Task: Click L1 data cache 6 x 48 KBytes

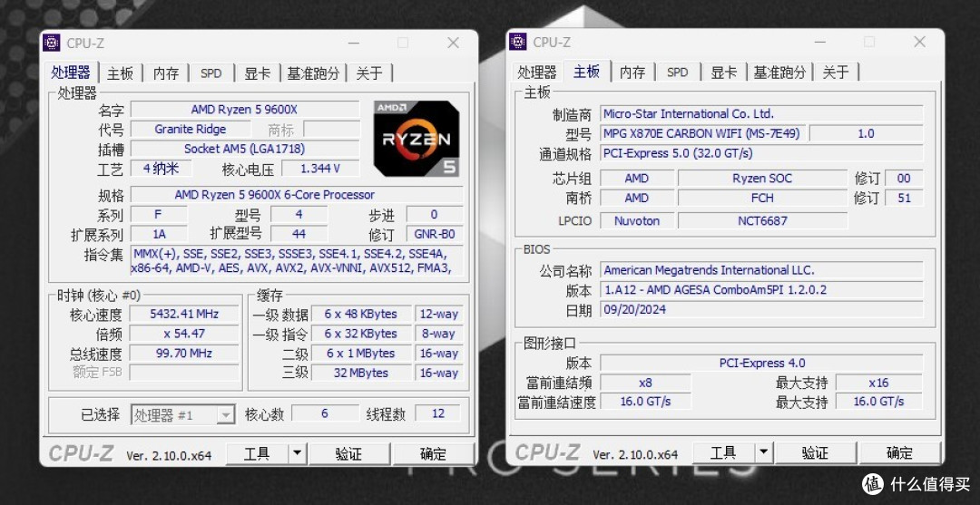Action: pyautogui.click(x=360, y=314)
